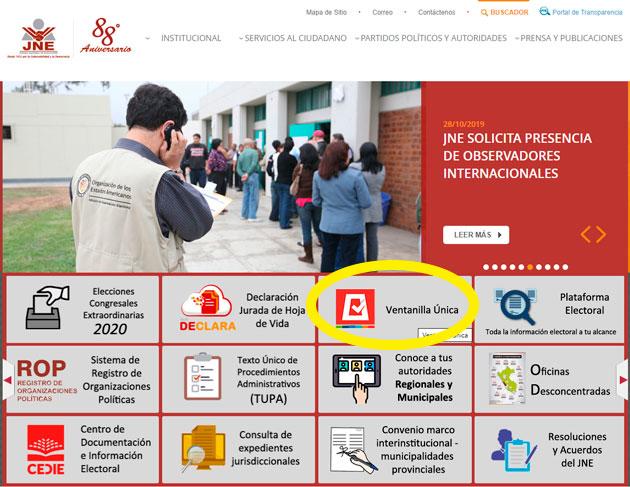Expand Servicios al Ciudadano dropdown arrow
This screenshot has height=487, width=630.
(241, 39)
